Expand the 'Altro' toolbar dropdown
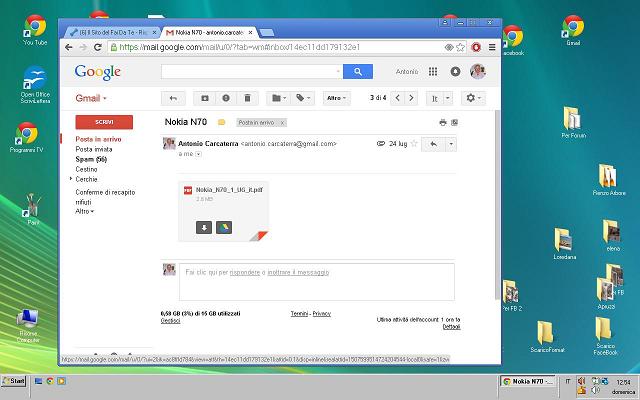This screenshot has width=640, height=400. 337,98
